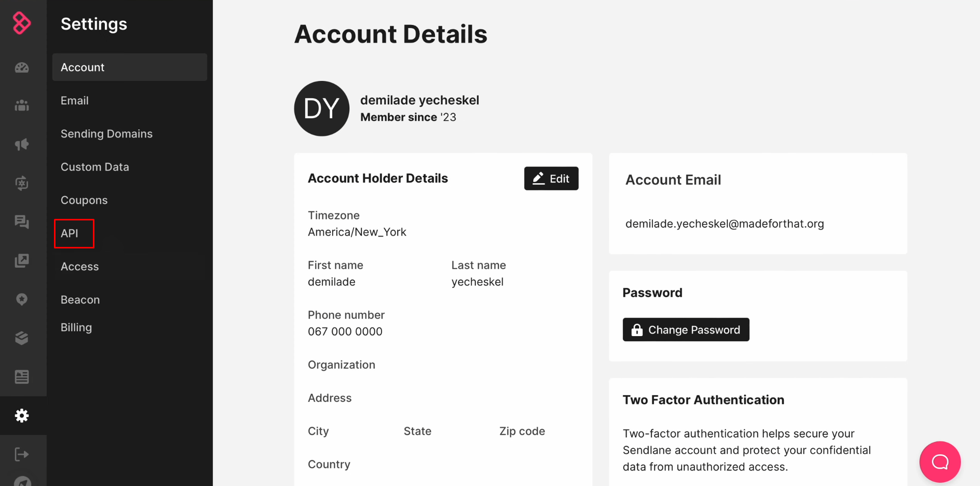This screenshot has height=486, width=980.
Task: Click the Sendlane logo icon
Action: click(x=22, y=23)
